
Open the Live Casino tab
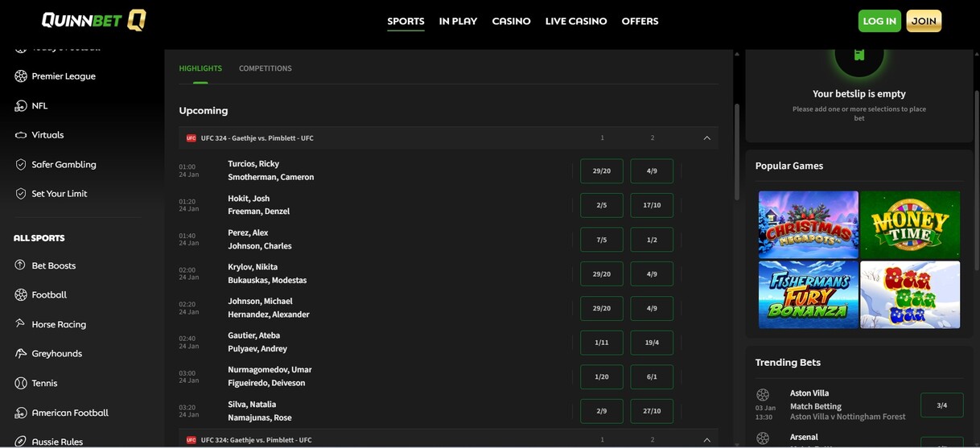pos(576,21)
